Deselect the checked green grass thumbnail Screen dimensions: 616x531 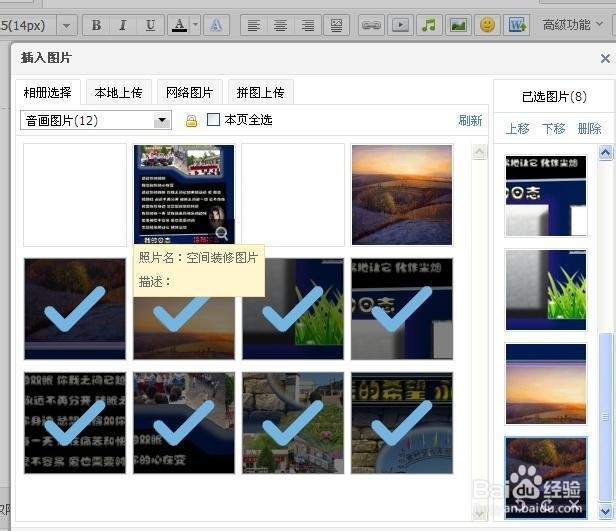(x=293, y=309)
